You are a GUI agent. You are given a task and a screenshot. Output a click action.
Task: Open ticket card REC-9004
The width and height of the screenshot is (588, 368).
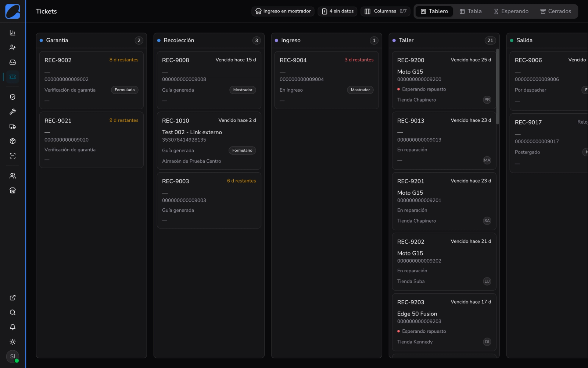click(x=327, y=80)
